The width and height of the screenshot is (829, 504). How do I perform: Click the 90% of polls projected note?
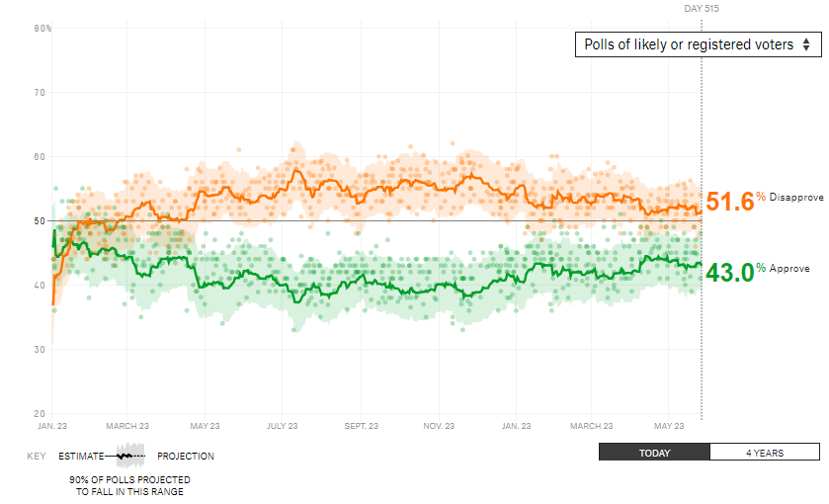pyautogui.click(x=129, y=485)
